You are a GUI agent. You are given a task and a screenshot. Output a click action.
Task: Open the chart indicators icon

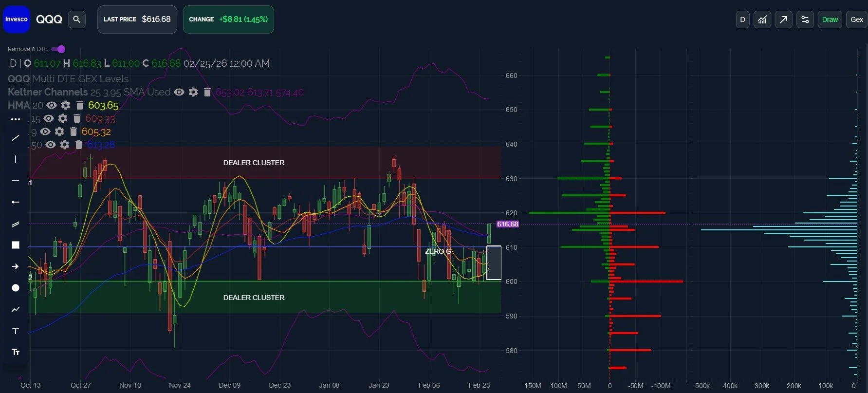(762, 19)
